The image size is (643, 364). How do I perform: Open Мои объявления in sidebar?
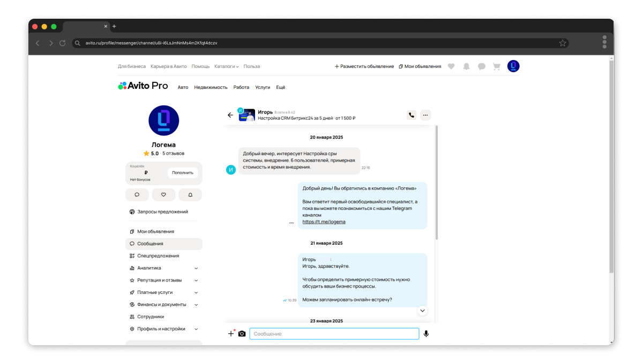(x=155, y=231)
